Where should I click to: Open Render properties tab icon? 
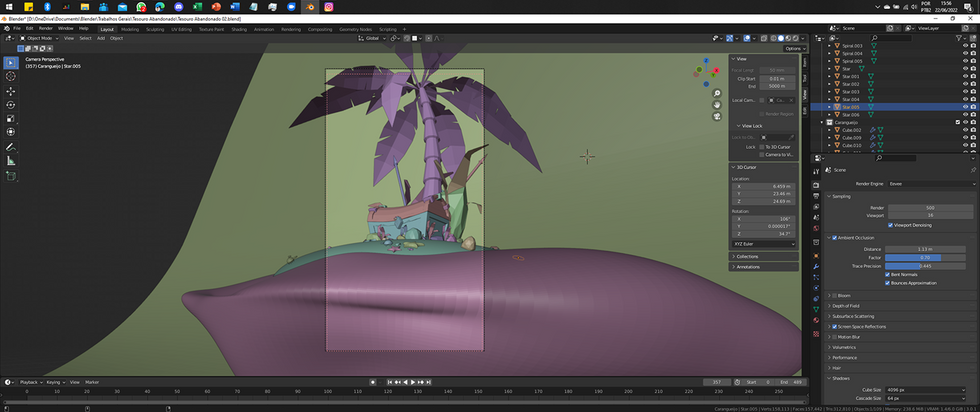pos(816,185)
